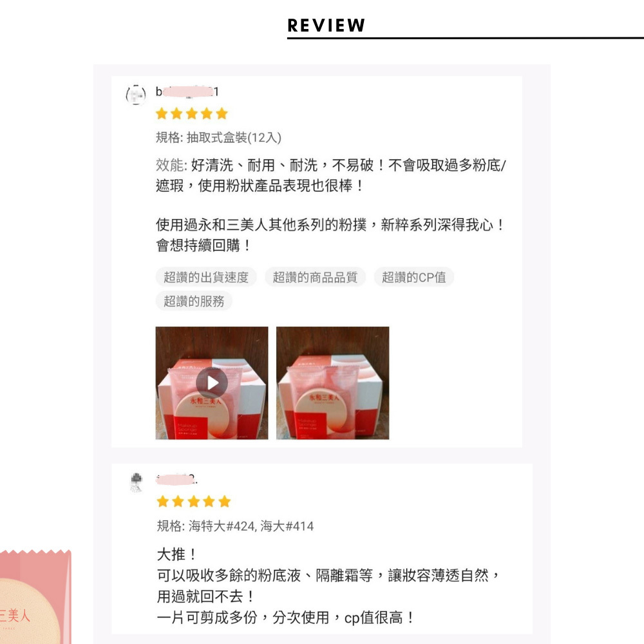Open the second product photo thumbnail
Image resolution: width=644 pixels, height=644 pixels.
(x=333, y=383)
